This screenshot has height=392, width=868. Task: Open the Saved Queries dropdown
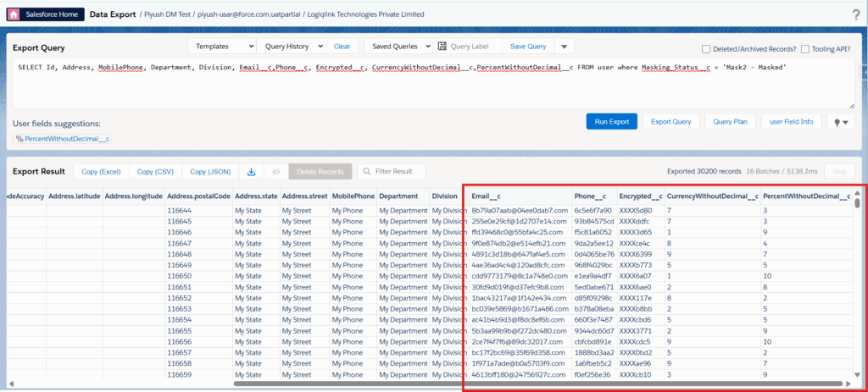[398, 47]
